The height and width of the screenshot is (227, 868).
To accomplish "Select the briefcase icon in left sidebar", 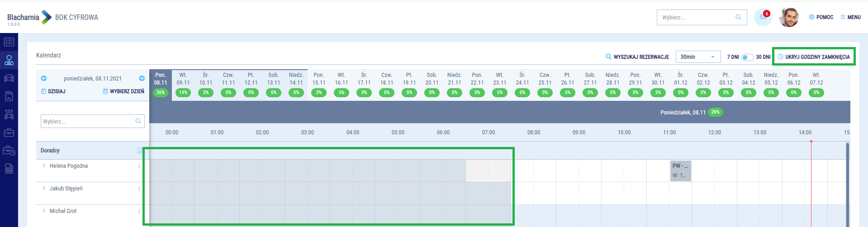I will [x=9, y=132].
